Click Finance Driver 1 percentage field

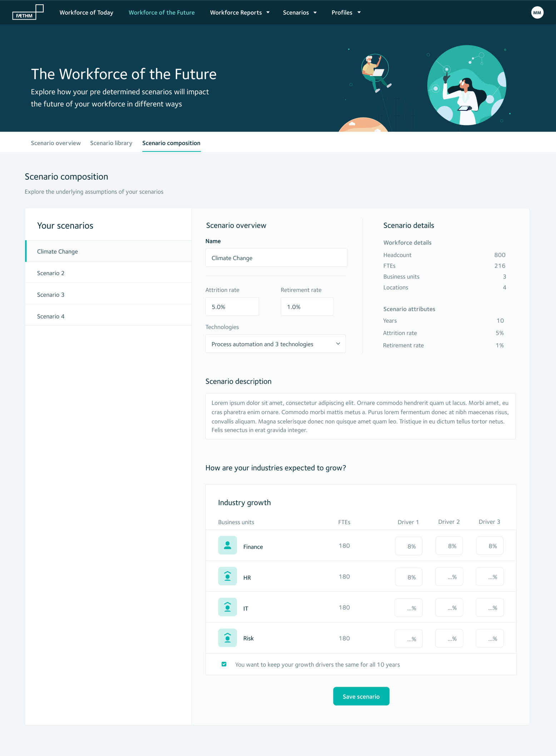click(x=408, y=546)
